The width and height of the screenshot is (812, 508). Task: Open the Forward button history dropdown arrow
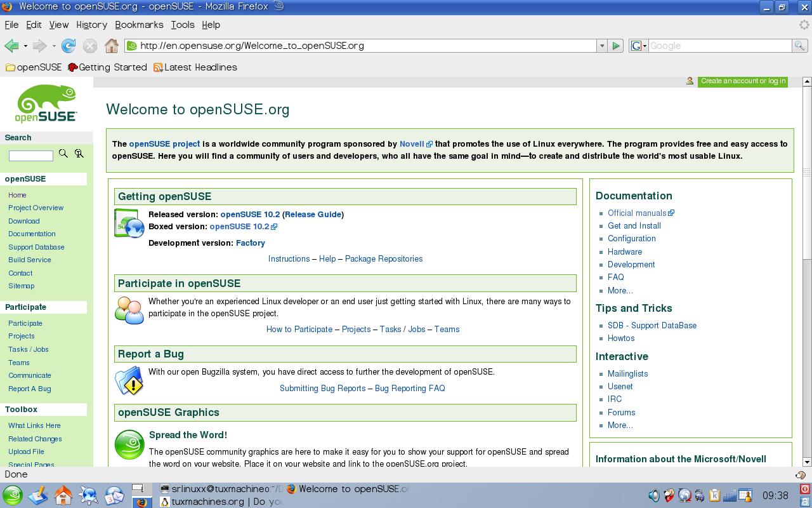(54, 46)
